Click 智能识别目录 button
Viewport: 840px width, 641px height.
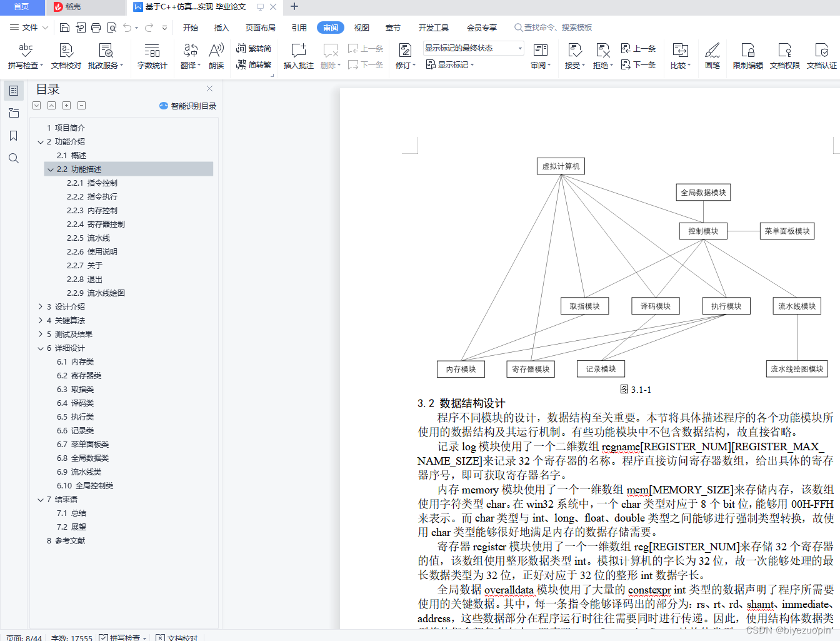point(188,106)
